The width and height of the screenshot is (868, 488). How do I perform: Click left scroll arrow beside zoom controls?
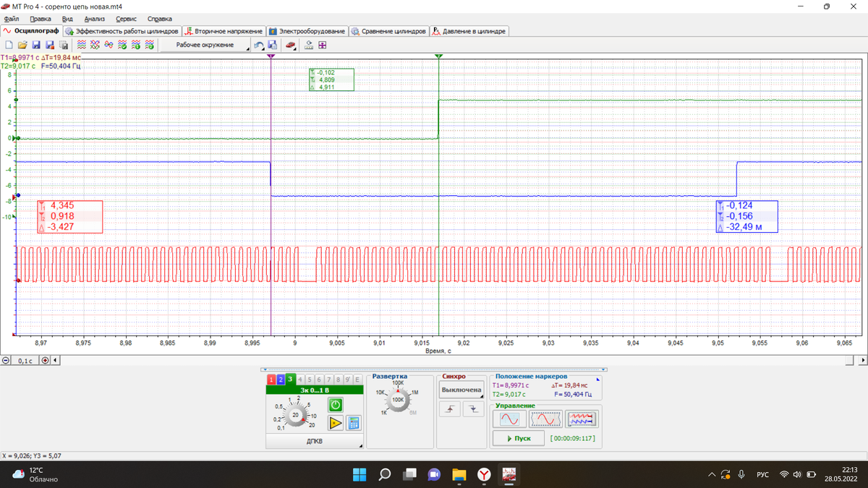55,360
